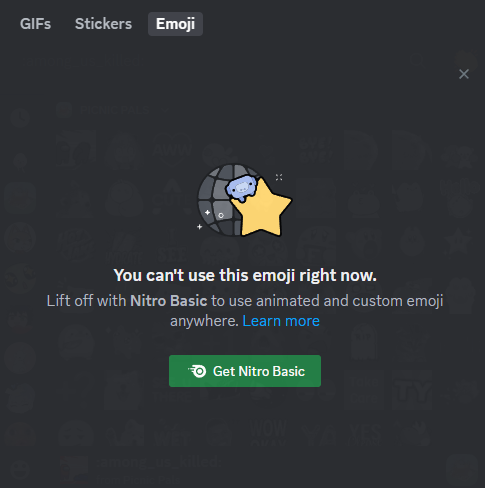Click the Nitro speedometer icon in the button

click(x=198, y=371)
